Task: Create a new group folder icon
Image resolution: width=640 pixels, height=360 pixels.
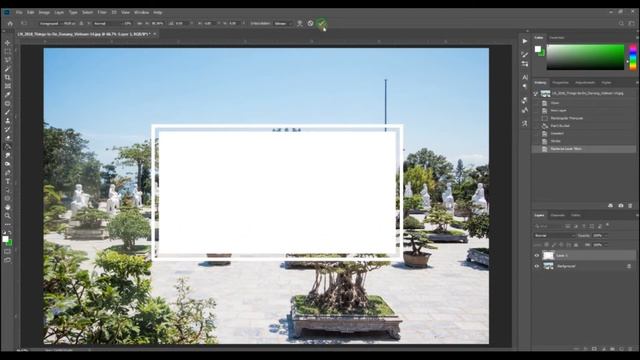Action: pos(612,349)
